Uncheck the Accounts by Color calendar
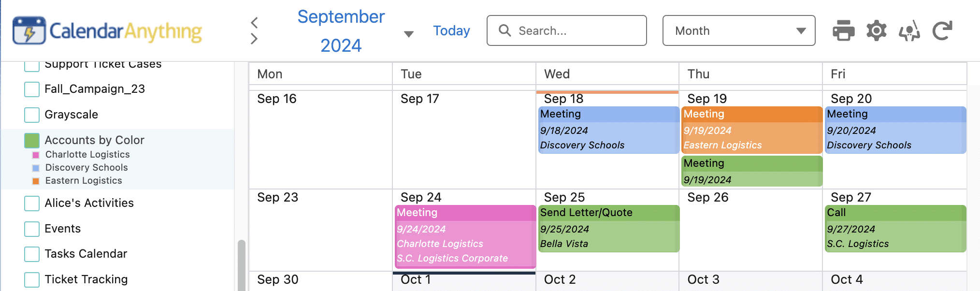The height and width of the screenshot is (291, 980). click(32, 141)
